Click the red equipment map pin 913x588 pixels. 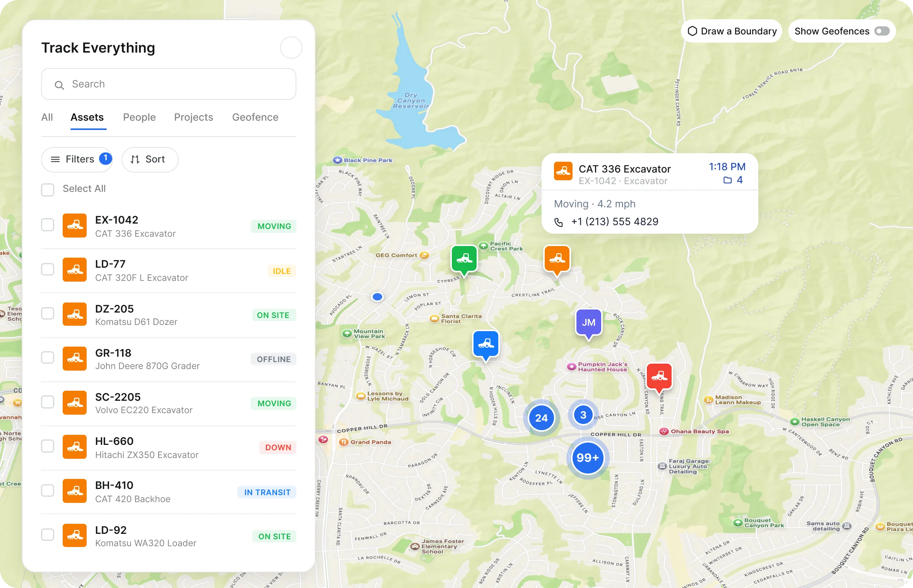[659, 376]
